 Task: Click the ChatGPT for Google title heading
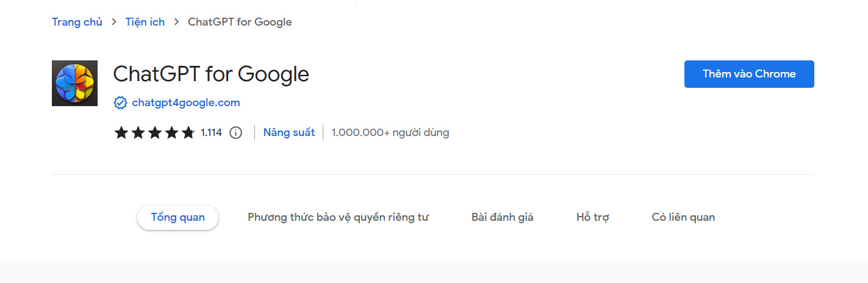click(211, 74)
